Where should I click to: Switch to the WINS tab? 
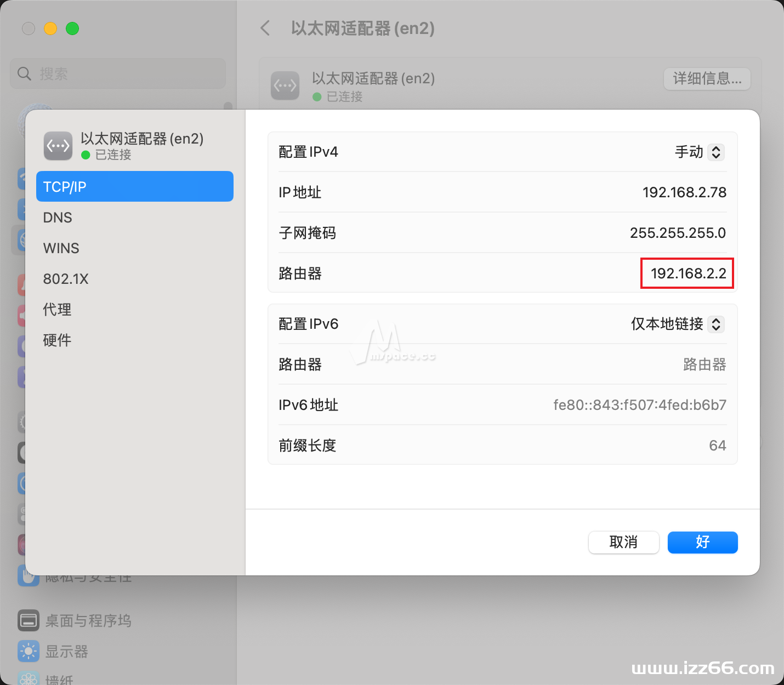(60, 248)
